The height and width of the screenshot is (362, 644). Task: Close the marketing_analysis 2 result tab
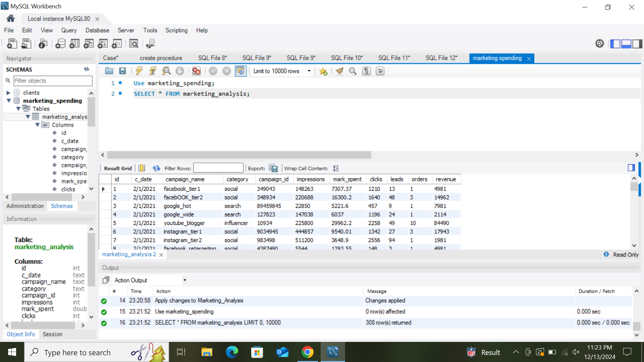click(x=161, y=255)
